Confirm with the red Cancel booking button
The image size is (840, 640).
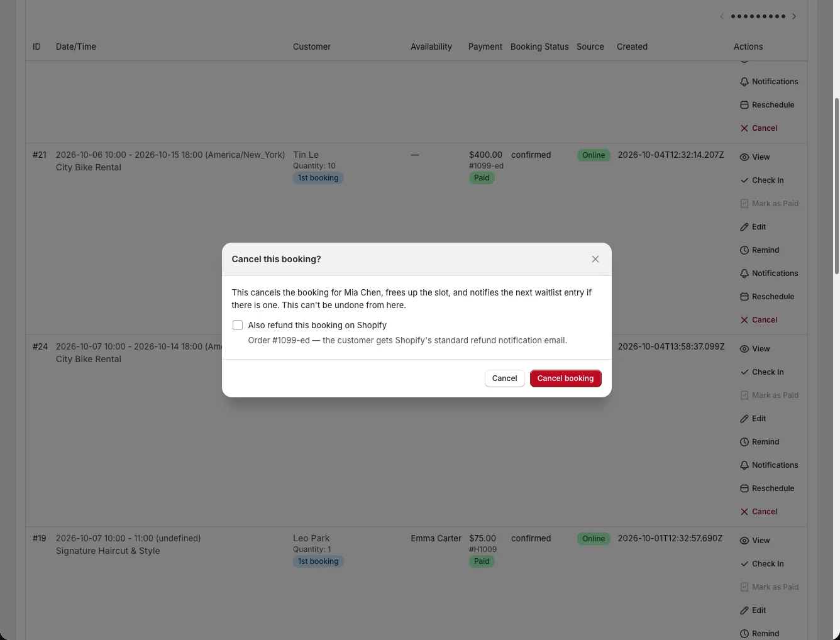coord(565,378)
